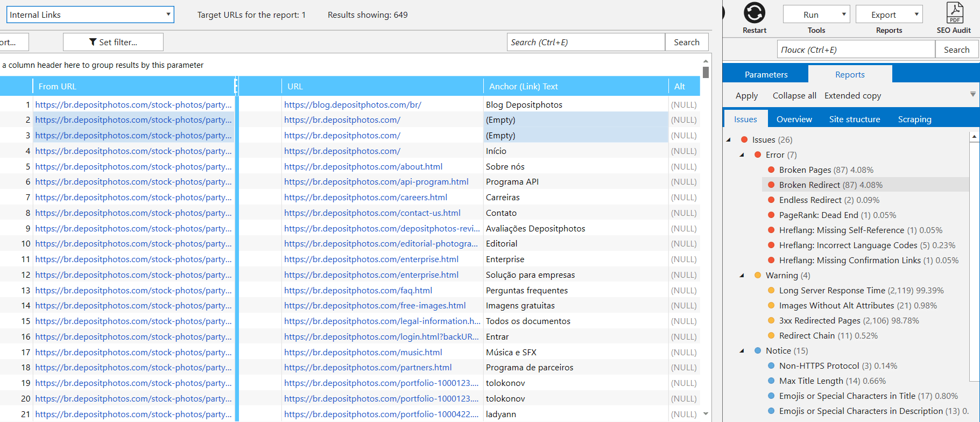
Task: Select Redirect Chain (11) warning
Action: (828, 335)
